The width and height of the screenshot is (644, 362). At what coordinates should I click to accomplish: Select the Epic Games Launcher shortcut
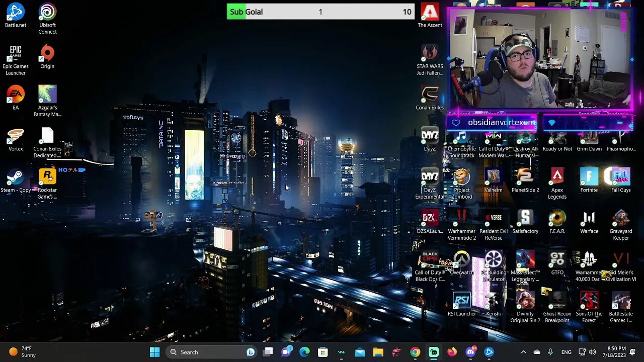[x=16, y=60]
